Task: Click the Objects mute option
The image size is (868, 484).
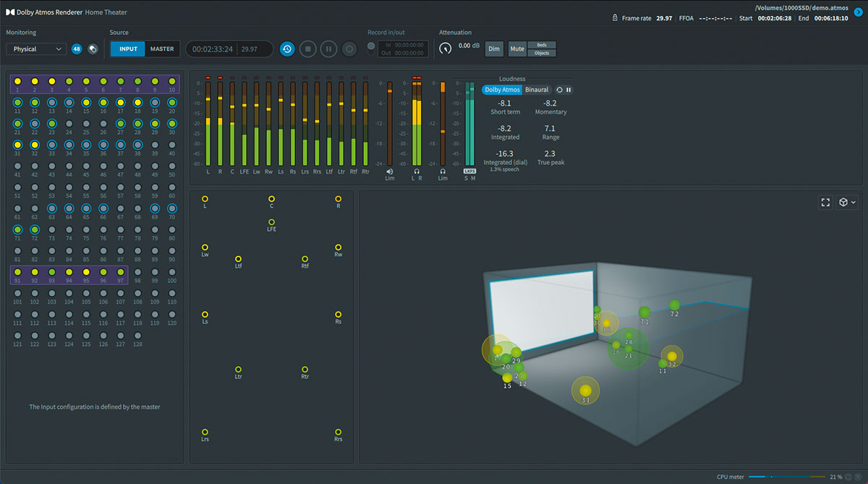Action: click(542, 53)
